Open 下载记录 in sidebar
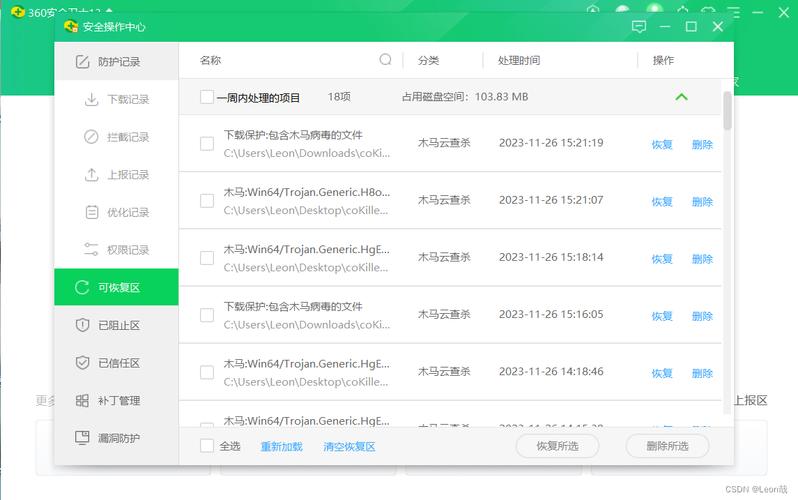The height and width of the screenshot is (500, 798). (116, 99)
